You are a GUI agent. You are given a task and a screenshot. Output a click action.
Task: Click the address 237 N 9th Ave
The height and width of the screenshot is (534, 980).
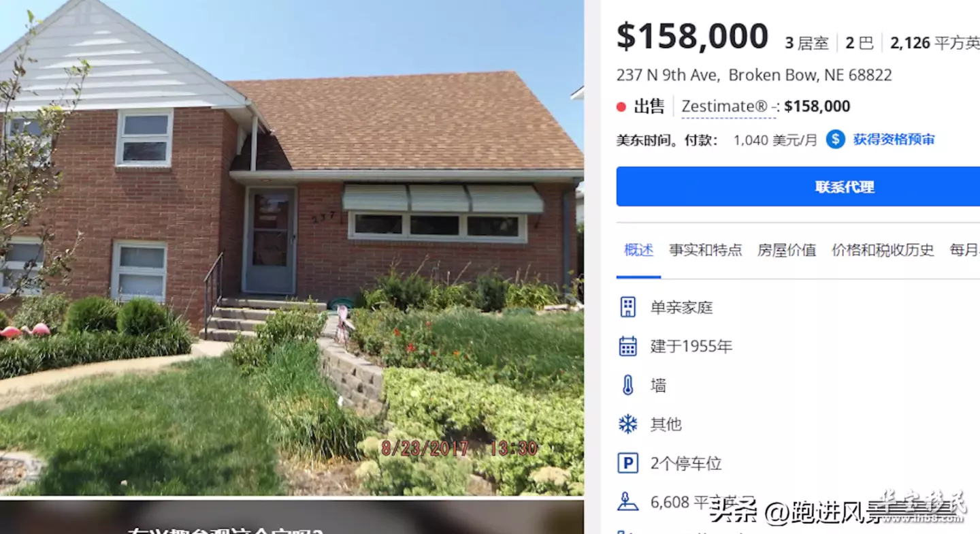pos(667,75)
